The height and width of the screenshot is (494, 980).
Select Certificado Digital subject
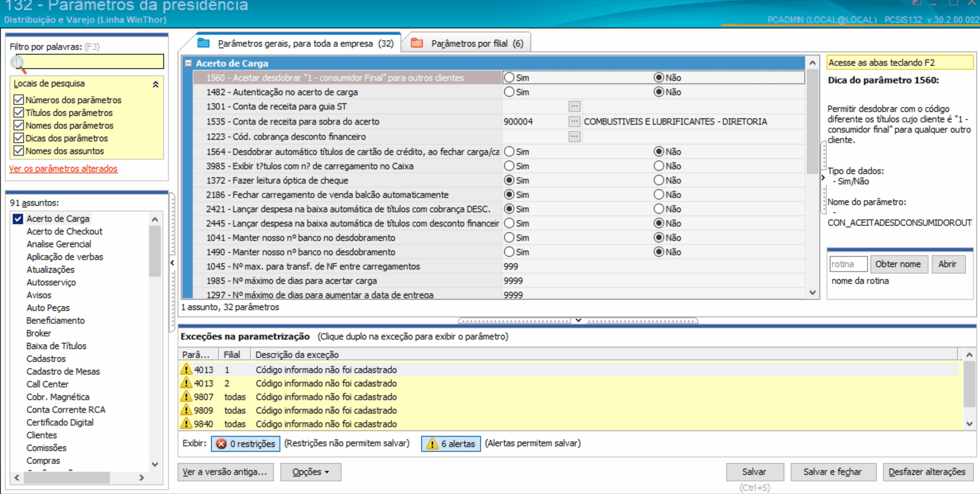(x=60, y=422)
